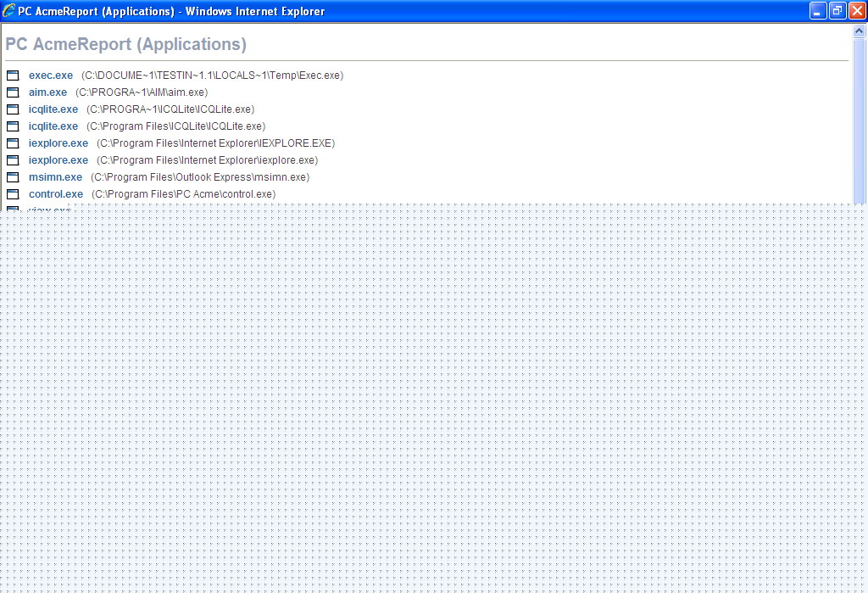Image resolution: width=868 pixels, height=593 pixels.
Task: Open the aim.exe link
Action: tap(47, 92)
